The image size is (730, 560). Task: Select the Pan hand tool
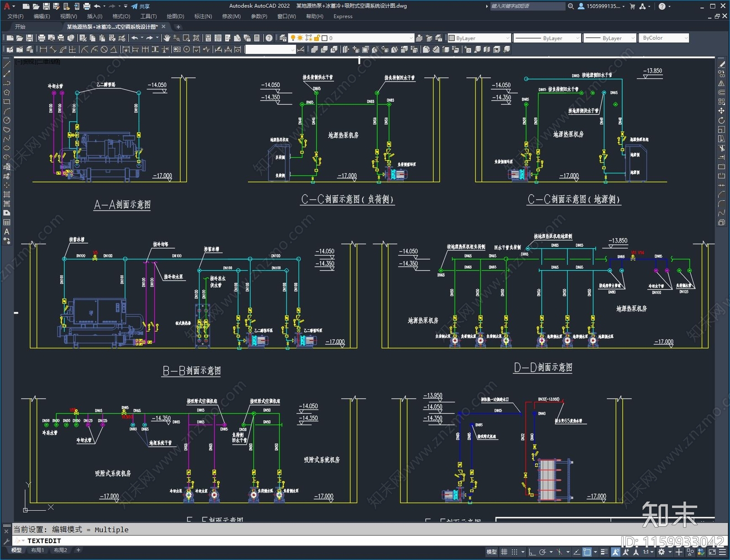coord(167,38)
